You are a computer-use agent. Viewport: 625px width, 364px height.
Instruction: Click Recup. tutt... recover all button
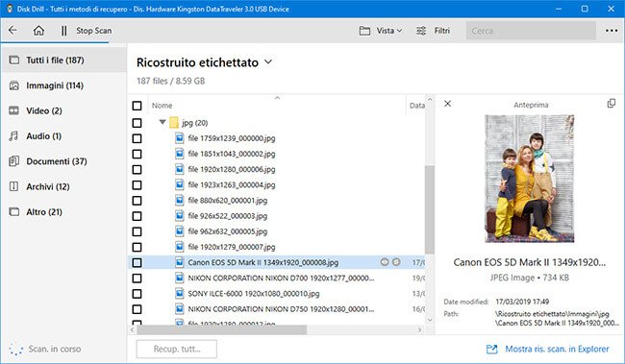coord(177,349)
